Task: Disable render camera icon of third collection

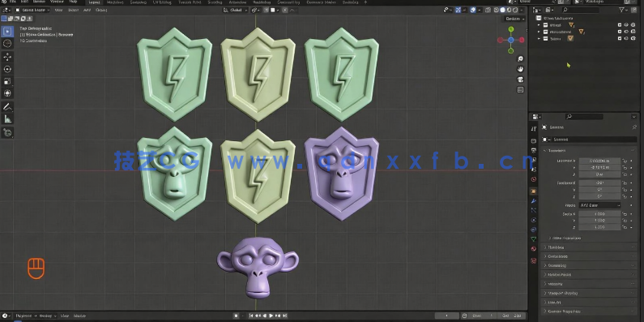Action: tap(633, 38)
